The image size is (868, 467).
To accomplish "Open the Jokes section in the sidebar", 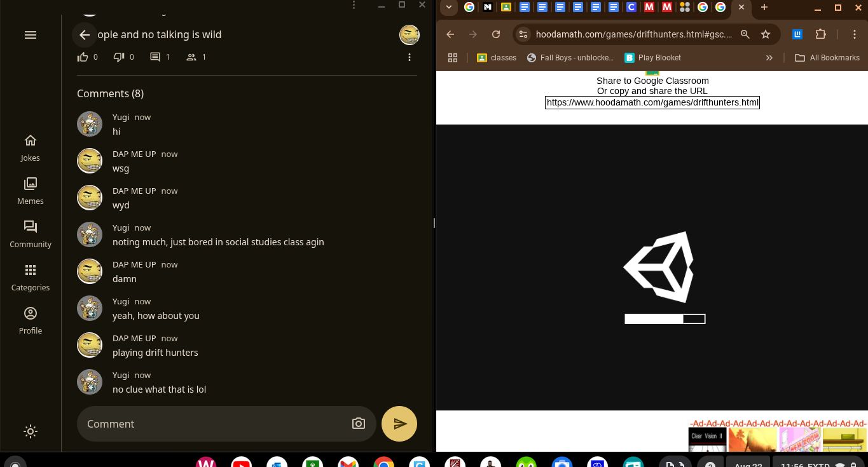I will tap(31, 147).
